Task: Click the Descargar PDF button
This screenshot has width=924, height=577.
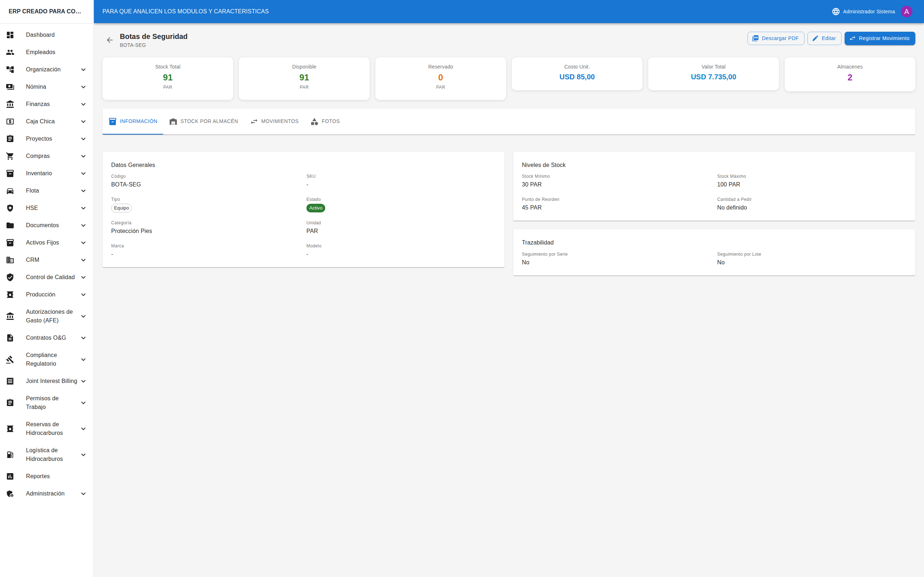Action: [775, 39]
